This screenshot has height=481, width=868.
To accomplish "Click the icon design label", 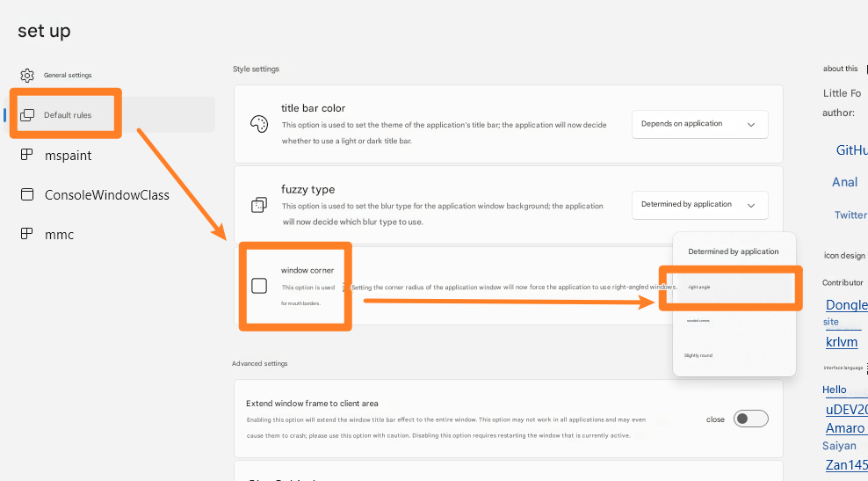I will tap(844, 256).
